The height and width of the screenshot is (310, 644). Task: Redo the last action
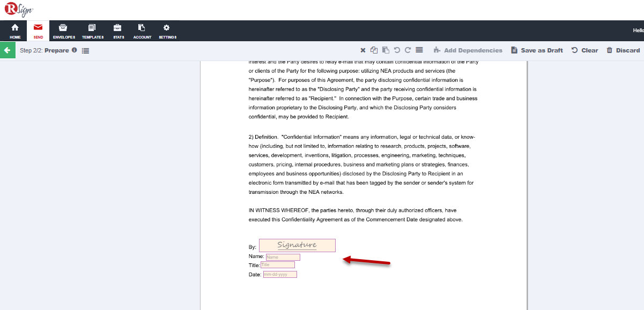coord(408,50)
